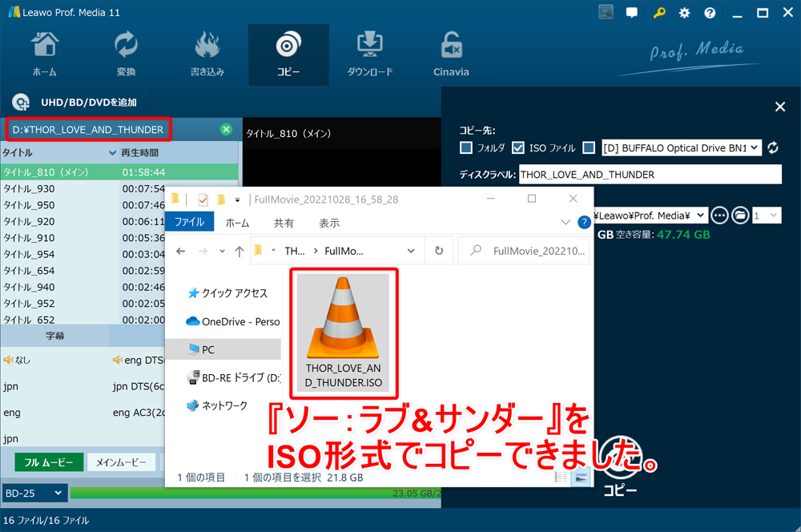
Task: Select row タイトル_920
Action: coord(84,221)
